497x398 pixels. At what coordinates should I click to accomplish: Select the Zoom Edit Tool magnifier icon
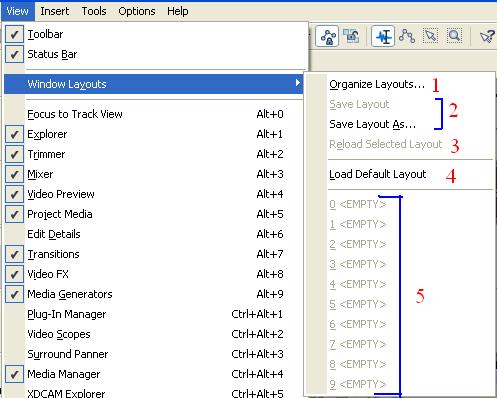click(454, 36)
